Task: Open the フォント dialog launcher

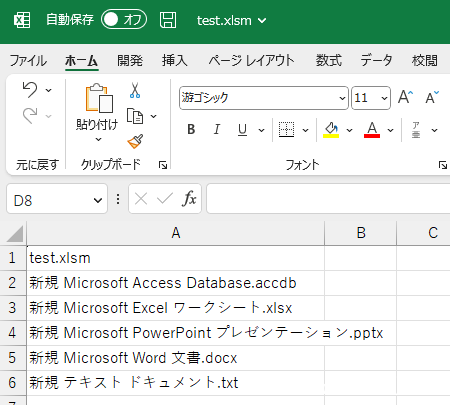Action: [443, 165]
